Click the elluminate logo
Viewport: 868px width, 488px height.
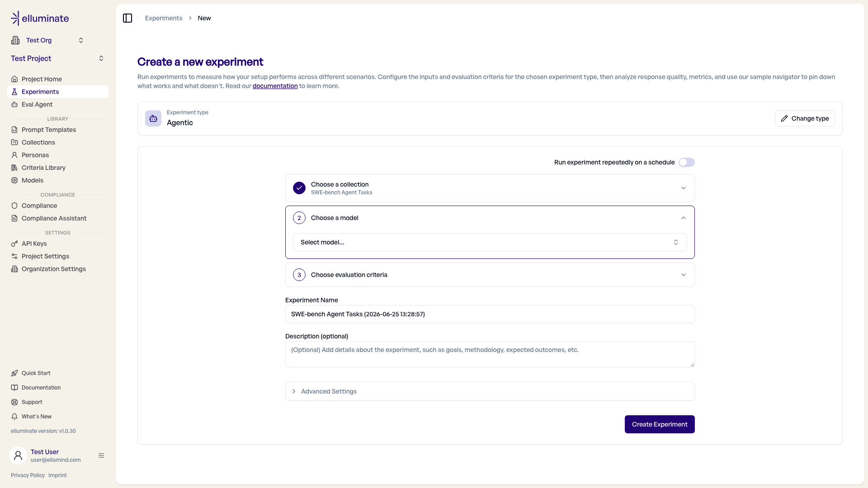(x=40, y=19)
